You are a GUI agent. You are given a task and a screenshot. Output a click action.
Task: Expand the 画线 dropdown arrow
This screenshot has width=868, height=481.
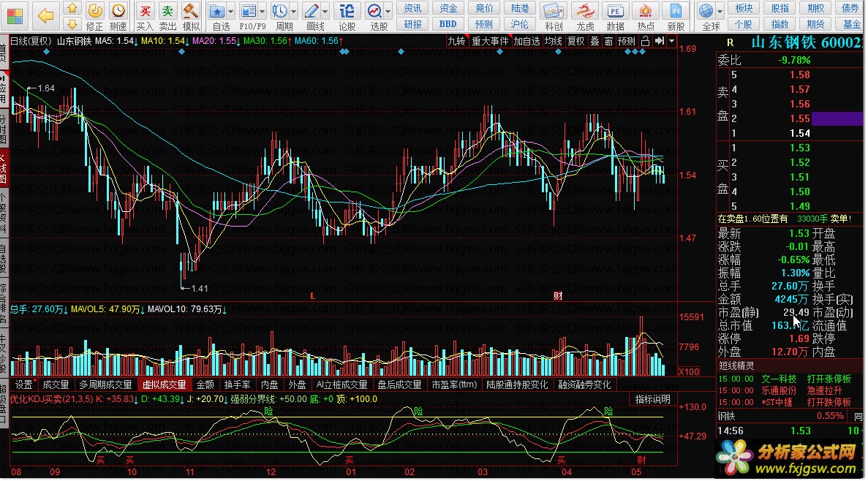tap(325, 11)
